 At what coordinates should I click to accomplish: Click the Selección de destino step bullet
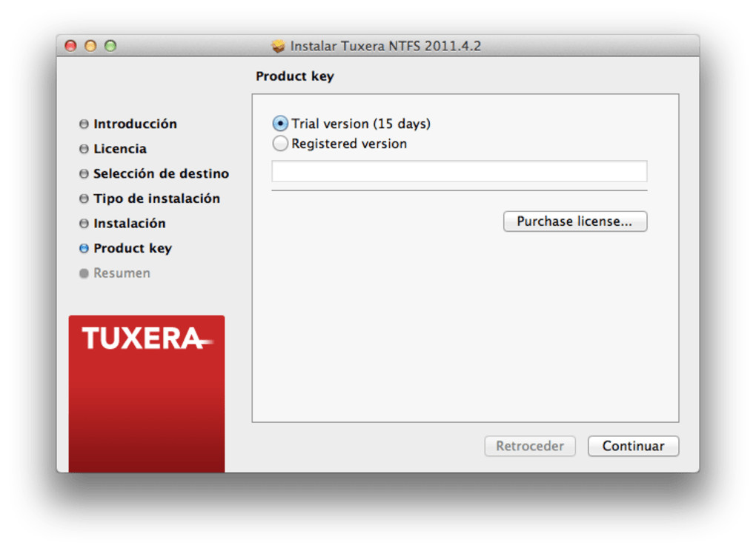(x=84, y=173)
